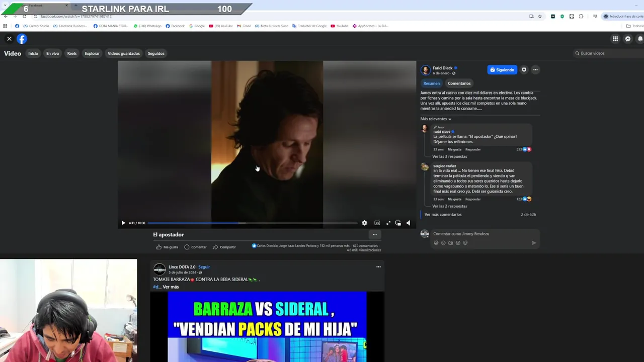The image size is (644, 362).
Task: Load Ver más comentarios
Action: point(443,214)
